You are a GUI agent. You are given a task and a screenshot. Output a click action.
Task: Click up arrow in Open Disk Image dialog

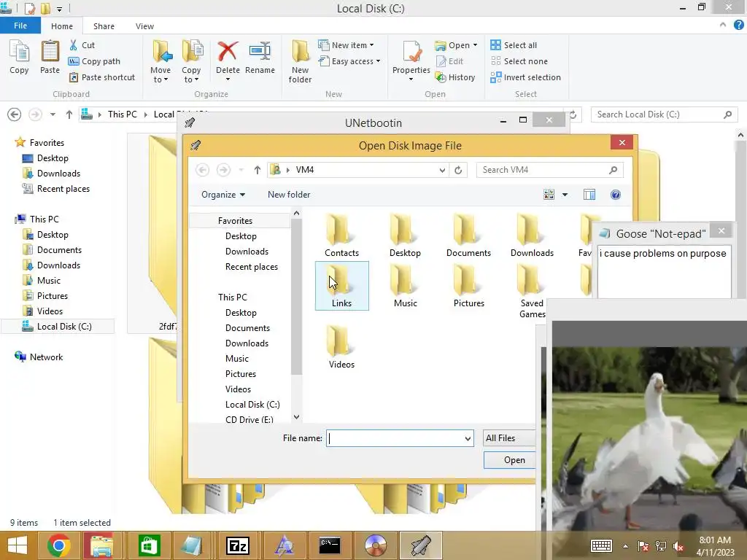(258, 170)
